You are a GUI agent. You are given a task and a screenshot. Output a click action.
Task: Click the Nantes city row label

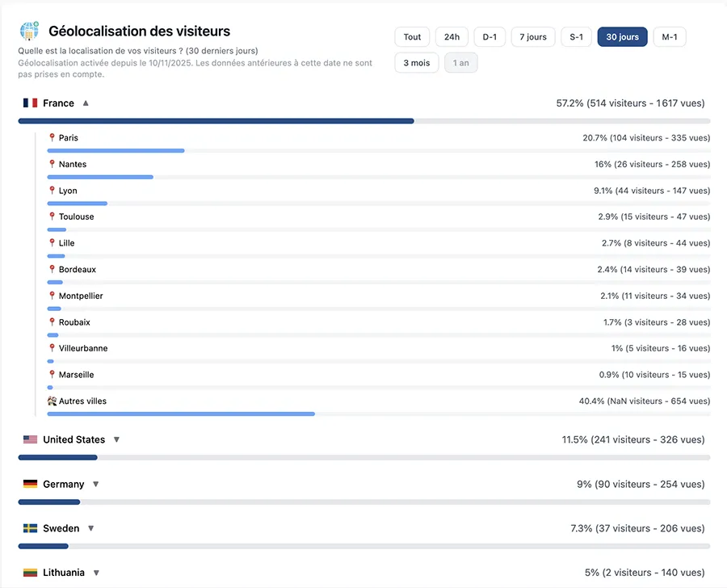tap(73, 165)
